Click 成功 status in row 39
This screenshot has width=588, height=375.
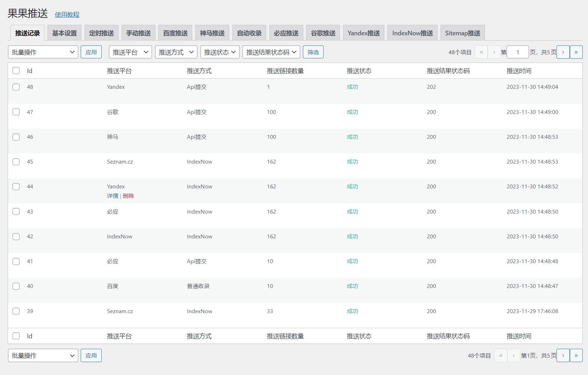[352, 311]
